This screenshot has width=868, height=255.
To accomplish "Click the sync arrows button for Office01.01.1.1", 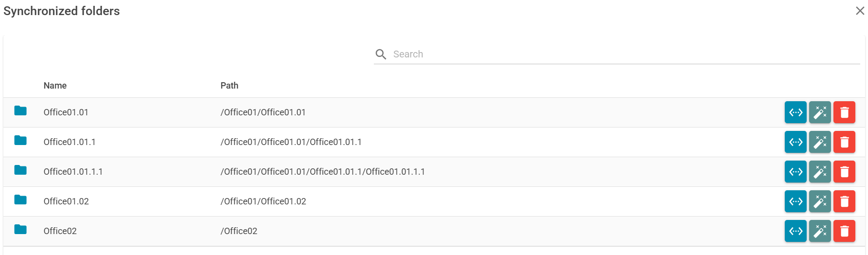I will coord(795,172).
